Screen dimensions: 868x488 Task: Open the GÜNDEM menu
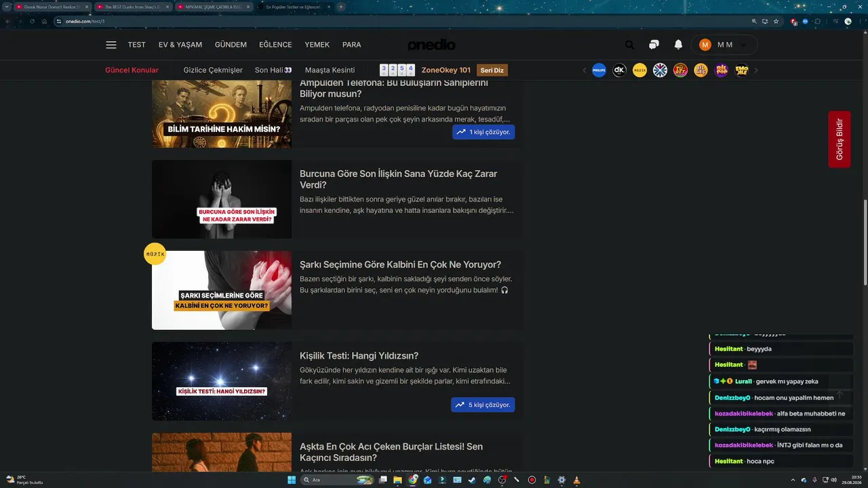[x=231, y=45]
